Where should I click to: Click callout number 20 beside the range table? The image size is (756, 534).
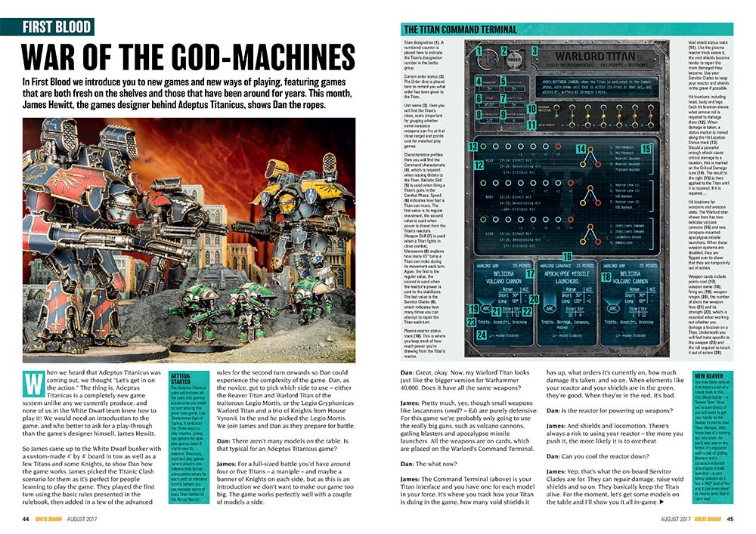click(x=534, y=299)
